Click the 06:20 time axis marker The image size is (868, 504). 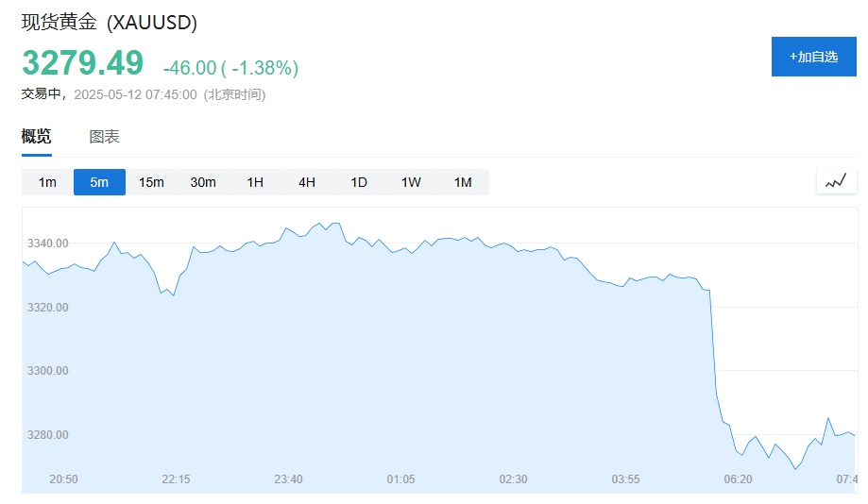pos(738,479)
